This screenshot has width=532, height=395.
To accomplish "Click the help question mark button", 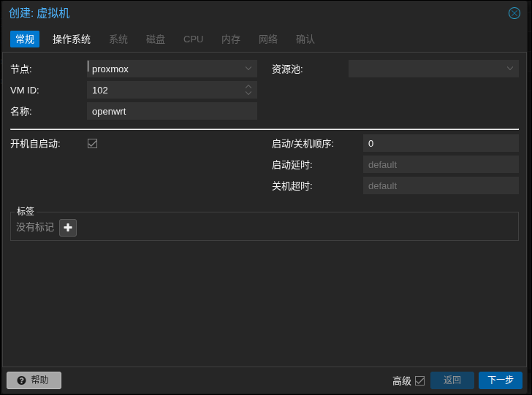I will [34, 380].
